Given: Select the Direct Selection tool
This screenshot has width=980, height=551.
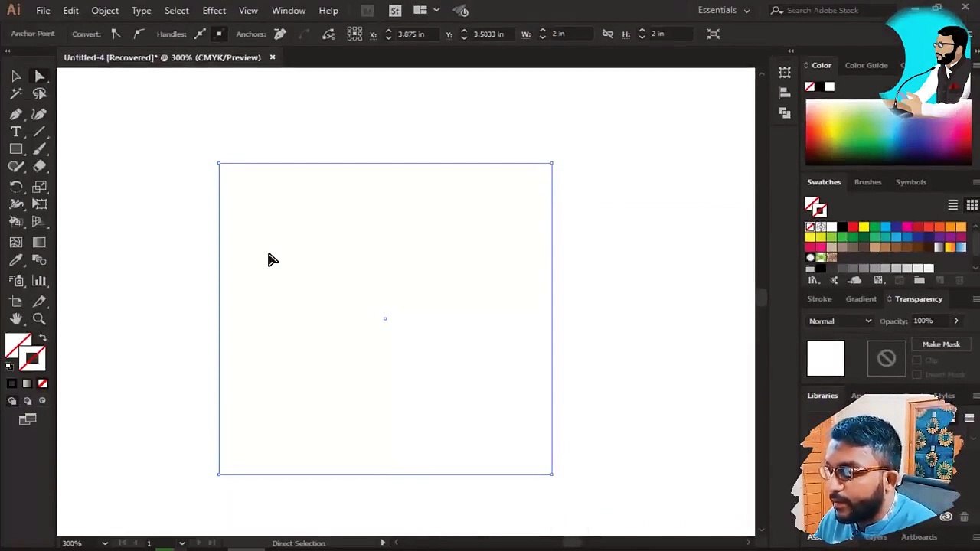Looking at the screenshot, I should point(39,77).
